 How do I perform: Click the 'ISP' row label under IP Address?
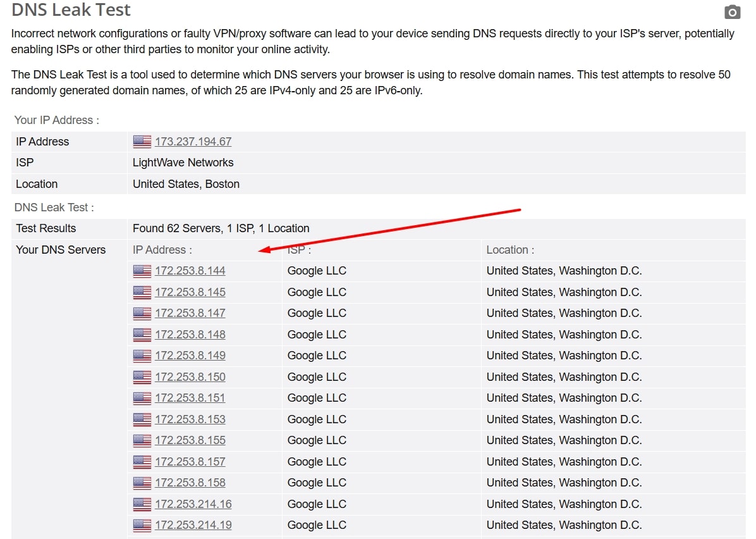coord(25,163)
